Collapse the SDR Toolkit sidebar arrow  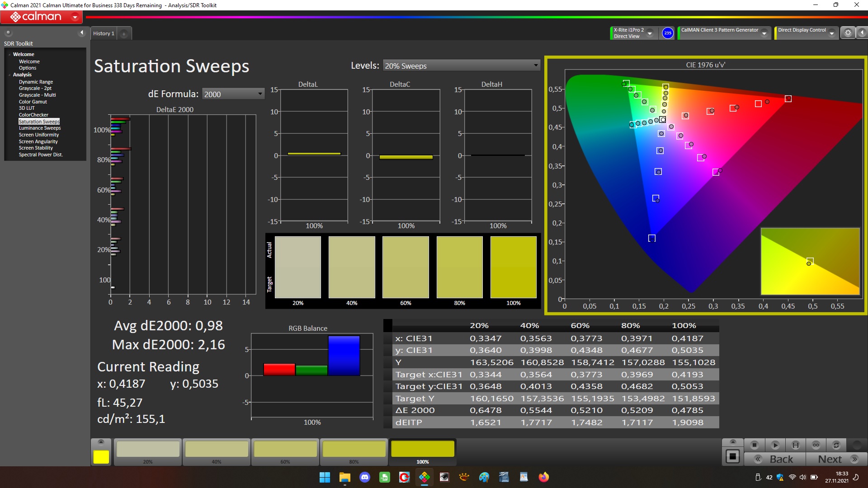click(82, 33)
